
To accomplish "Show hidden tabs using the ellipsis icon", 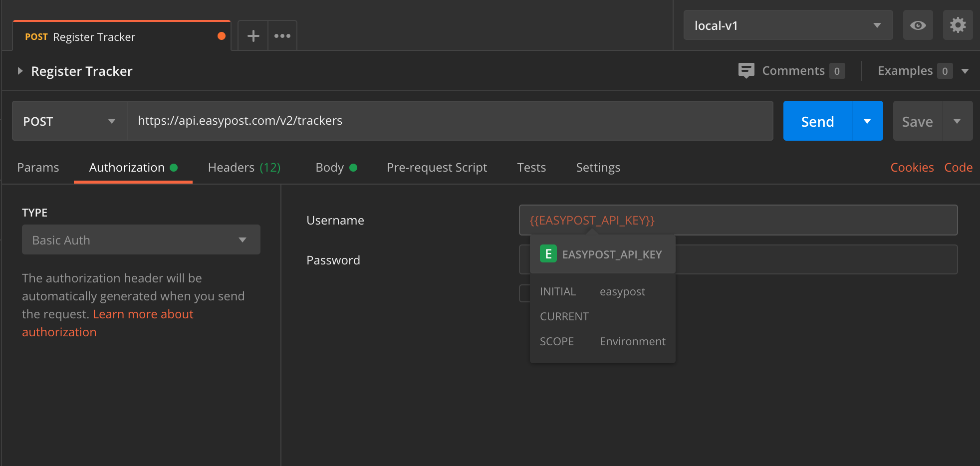I will pyautogui.click(x=282, y=35).
